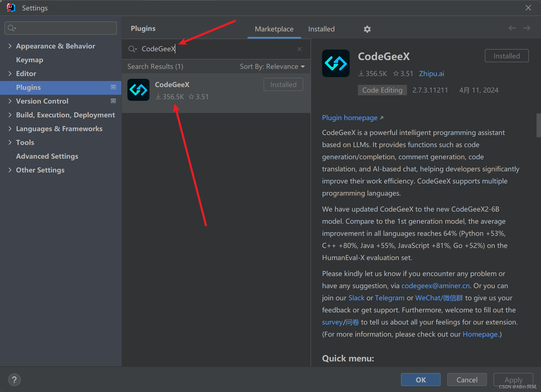The width and height of the screenshot is (541, 392).
Task: Expand the Version Control section
Action: click(x=10, y=101)
